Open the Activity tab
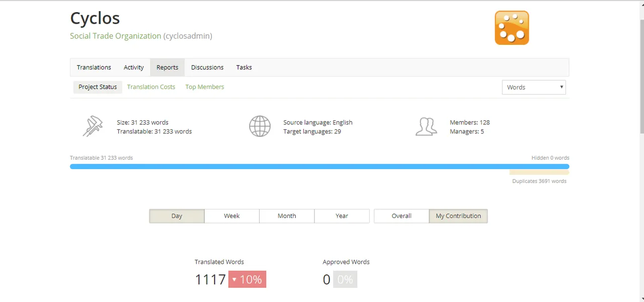 (x=134, y=67)
